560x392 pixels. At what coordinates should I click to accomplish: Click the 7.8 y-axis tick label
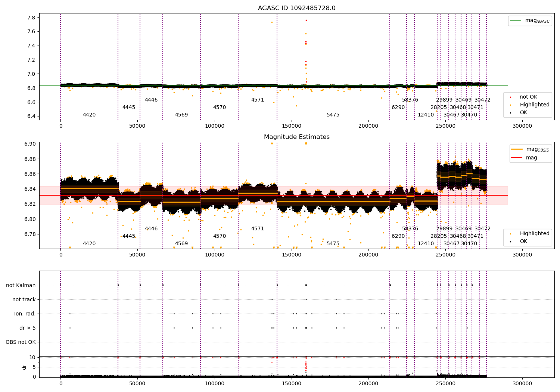pyautogui.click(x=31, y=18)
